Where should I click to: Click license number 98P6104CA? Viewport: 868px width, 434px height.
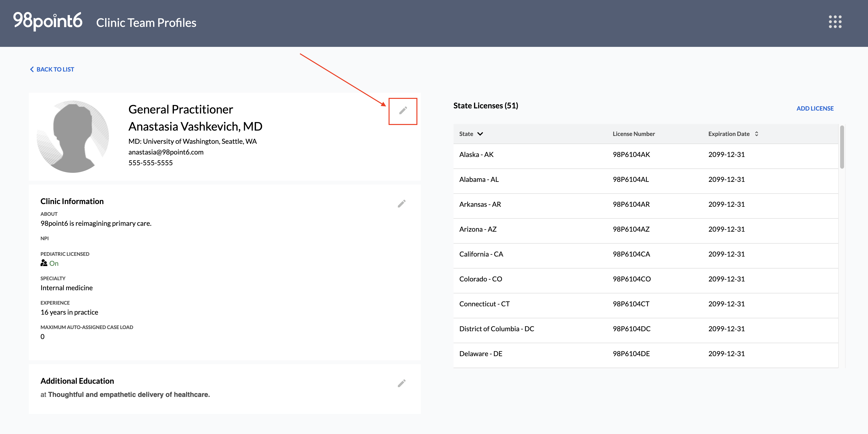(631, 254)
